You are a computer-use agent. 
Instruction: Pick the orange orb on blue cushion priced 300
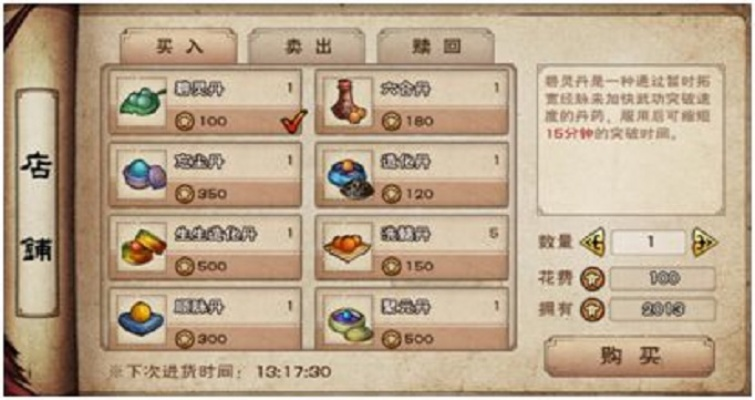[x=142, y=320]
